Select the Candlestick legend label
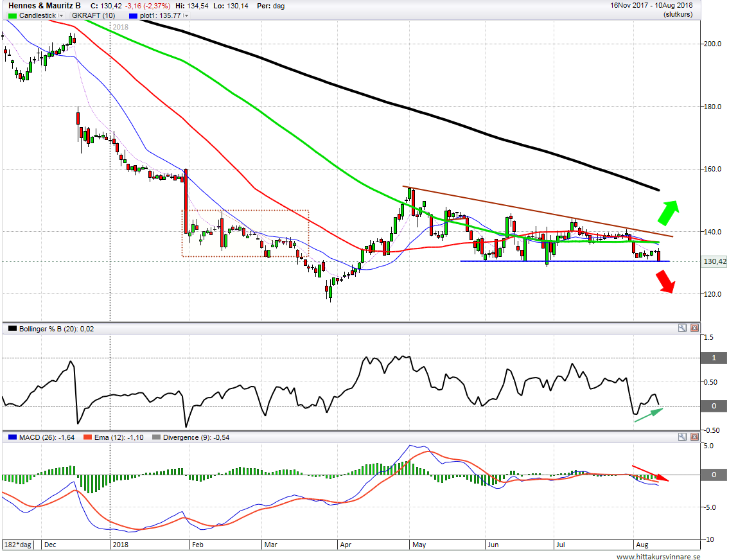The width and height of the screenshot is (729, 560). point(38,15)
